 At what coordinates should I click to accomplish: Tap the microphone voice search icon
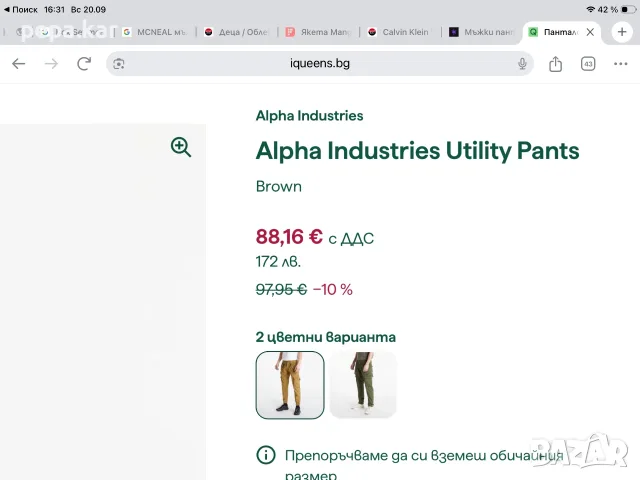522,64
